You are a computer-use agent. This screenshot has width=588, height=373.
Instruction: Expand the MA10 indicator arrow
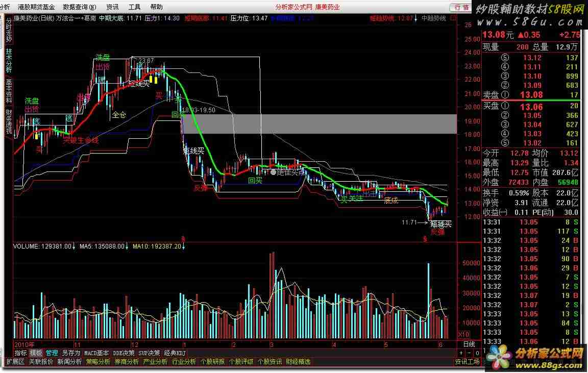pyautogui.click(x=183, y=246)
